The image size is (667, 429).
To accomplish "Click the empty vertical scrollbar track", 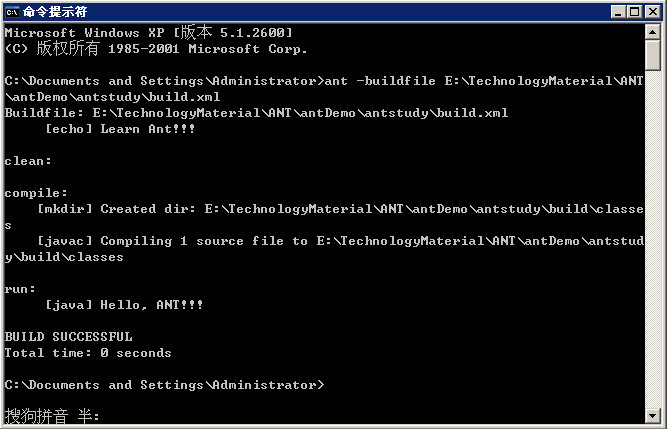I will (x=652, y=240).
